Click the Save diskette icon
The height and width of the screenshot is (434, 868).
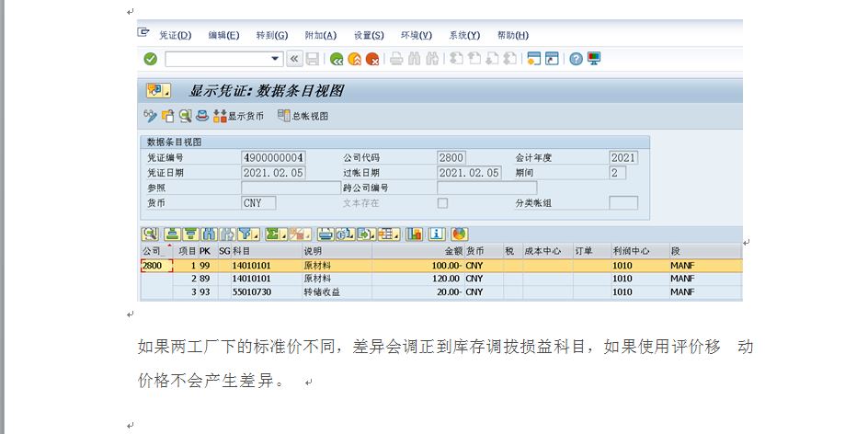pyautogui.click(x=313, y=59)
